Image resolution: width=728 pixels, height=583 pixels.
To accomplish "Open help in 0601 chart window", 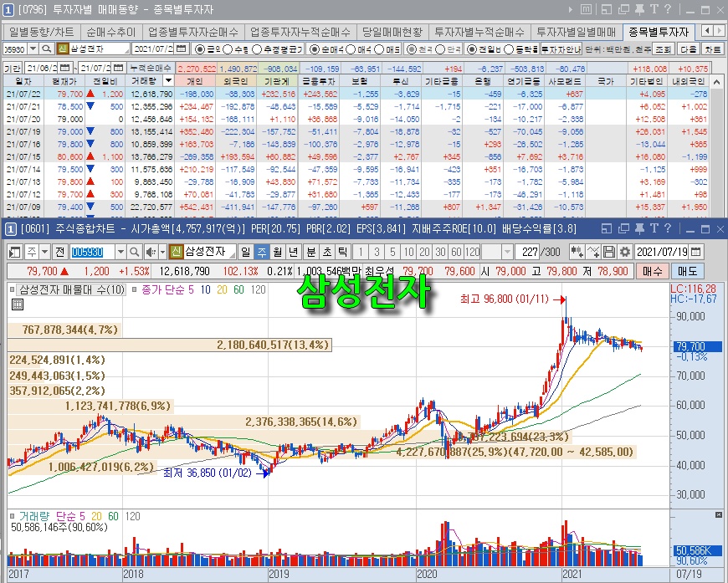I will pos(668,228).
